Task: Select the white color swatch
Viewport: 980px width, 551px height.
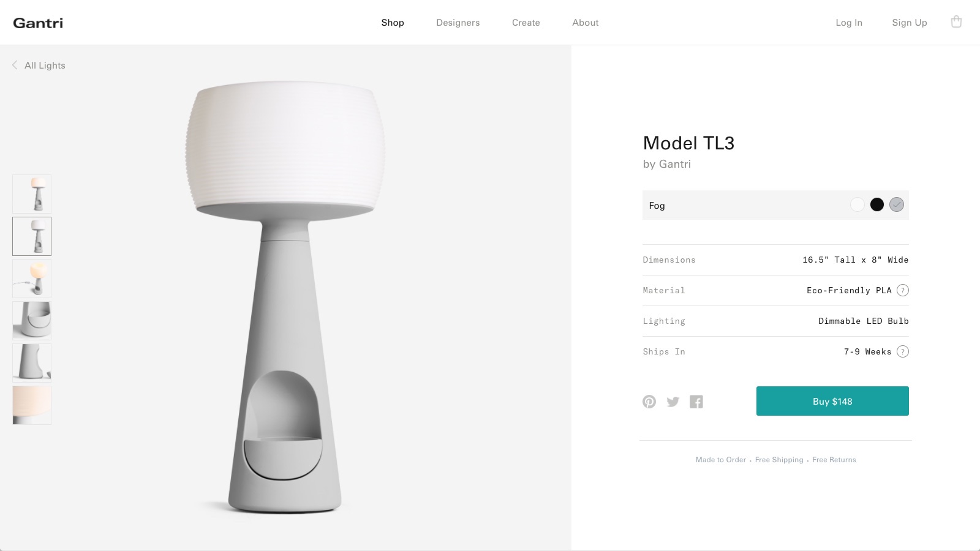Action: pos(858,204)
